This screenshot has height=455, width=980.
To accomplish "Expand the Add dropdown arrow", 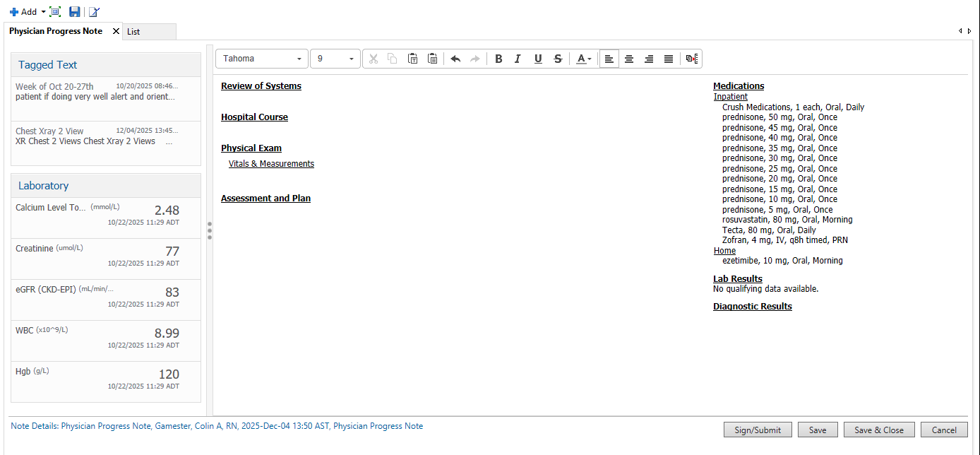I will point(43,12).
